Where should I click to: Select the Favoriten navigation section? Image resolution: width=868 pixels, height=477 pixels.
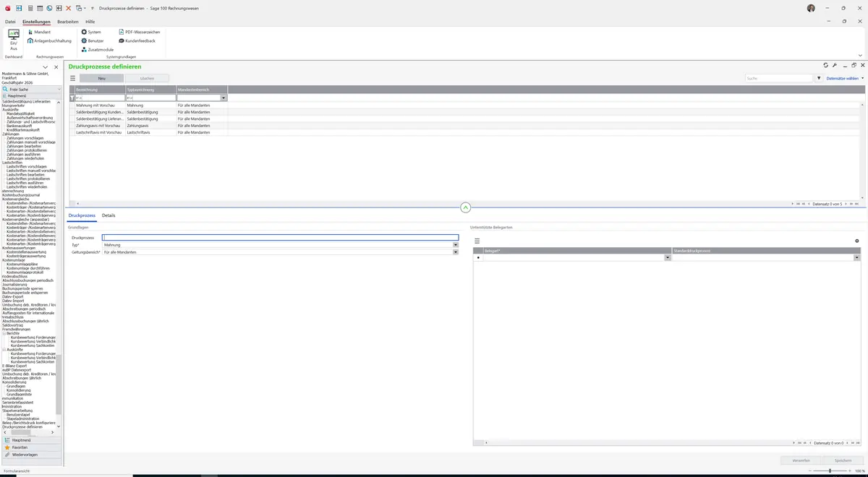pos(32,447)
